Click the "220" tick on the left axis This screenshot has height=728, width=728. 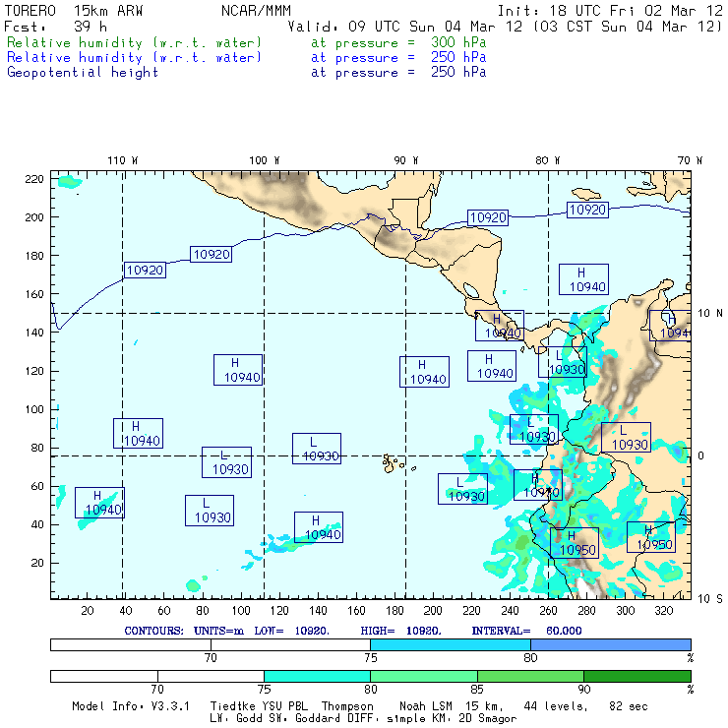point(34,179)
